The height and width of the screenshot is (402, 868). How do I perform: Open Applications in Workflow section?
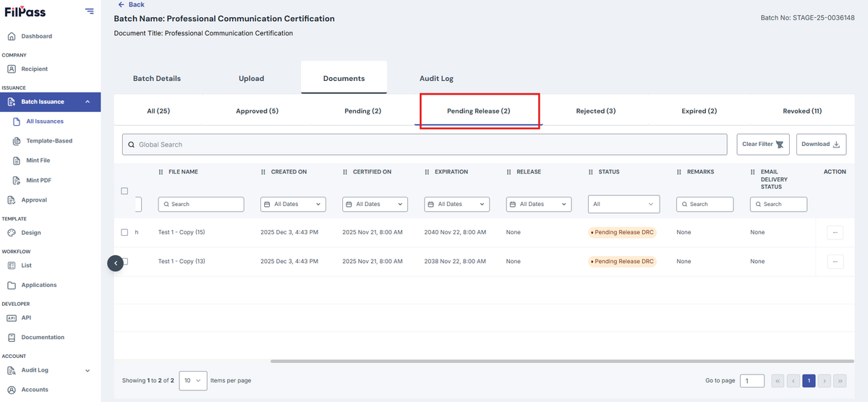tap(39, 285)
